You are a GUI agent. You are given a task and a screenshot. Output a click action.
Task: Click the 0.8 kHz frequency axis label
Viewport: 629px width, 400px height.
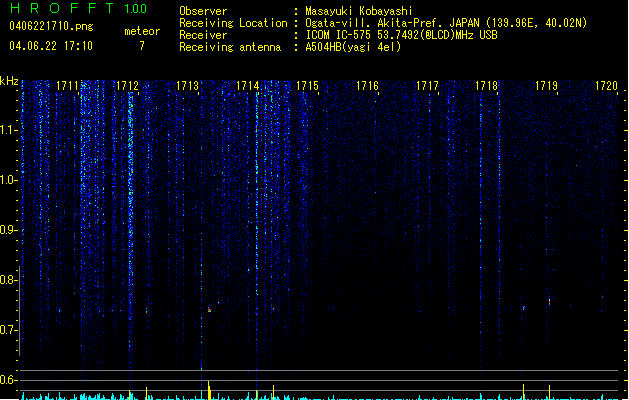click(x=8, y=280)
